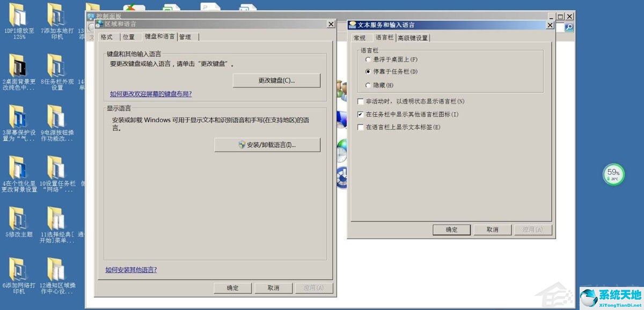Viewport: 644px width, 310px height.
Task: Open the '1DPI缩放至125%' desktop folder
Action: coord(18,21)
